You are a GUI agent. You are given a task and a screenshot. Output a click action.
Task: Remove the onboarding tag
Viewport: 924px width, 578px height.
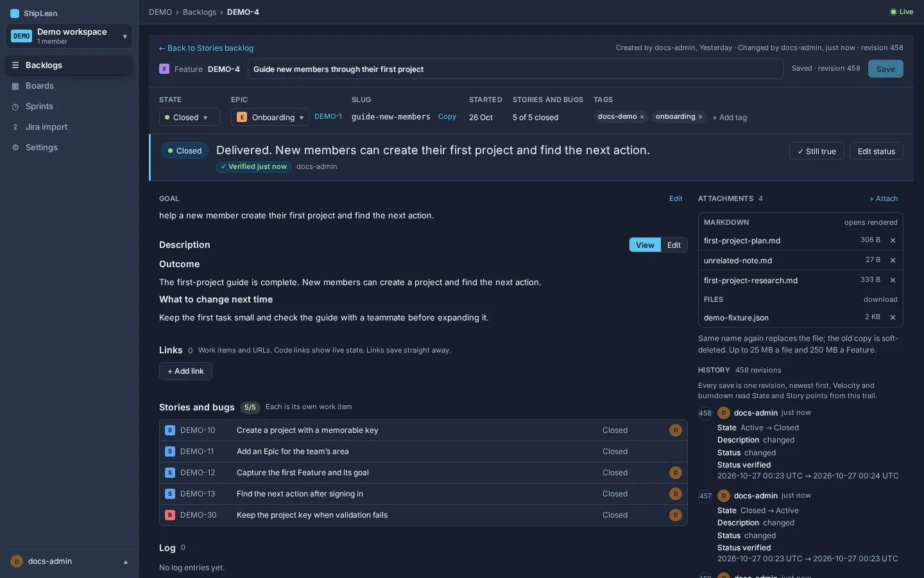point(700,117)
